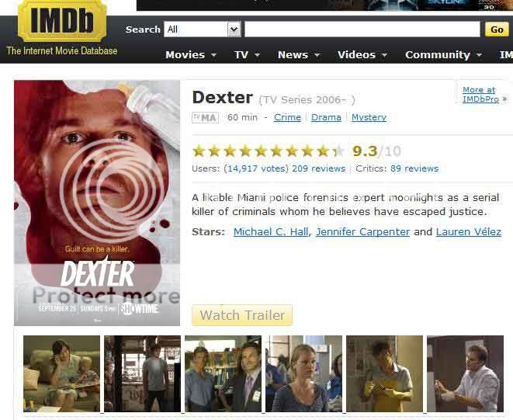This screenshot has width=513, height=420.
Task: Focus the search text field
Action: (x=362, y=30)
